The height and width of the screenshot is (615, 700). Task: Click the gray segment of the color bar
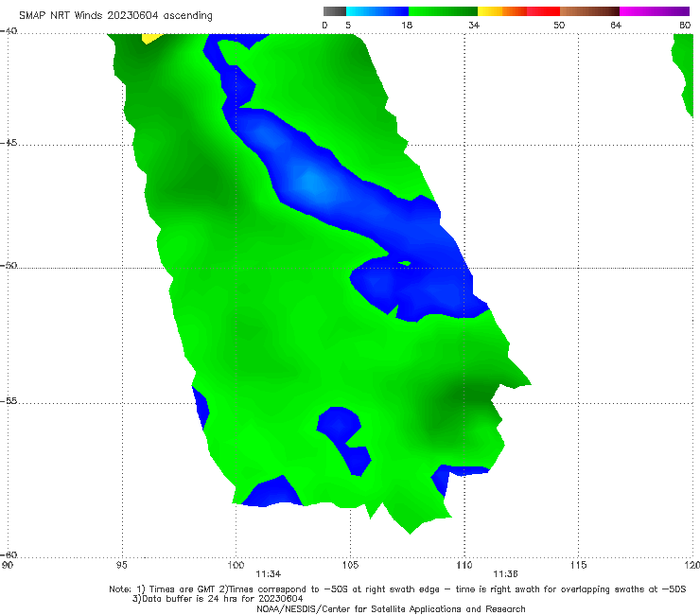point(335,11)
